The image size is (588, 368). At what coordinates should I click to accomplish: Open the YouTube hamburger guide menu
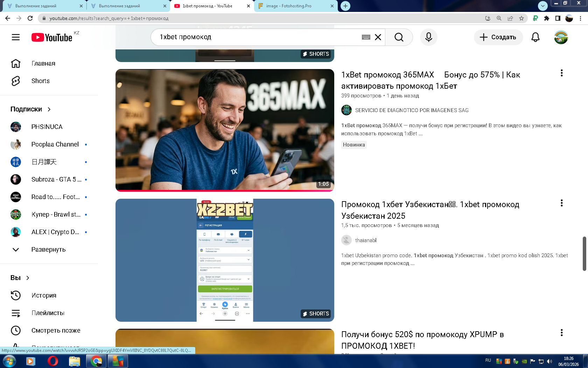16,37
